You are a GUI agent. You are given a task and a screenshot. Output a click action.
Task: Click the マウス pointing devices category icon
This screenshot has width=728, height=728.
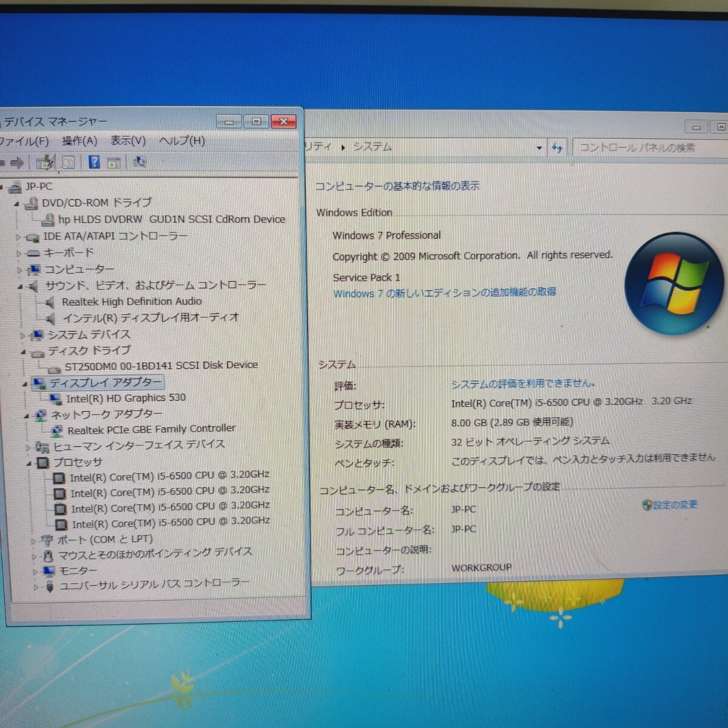49,555
